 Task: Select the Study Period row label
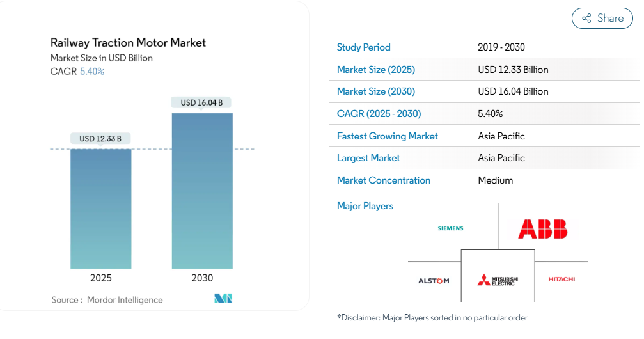[363, 47]
